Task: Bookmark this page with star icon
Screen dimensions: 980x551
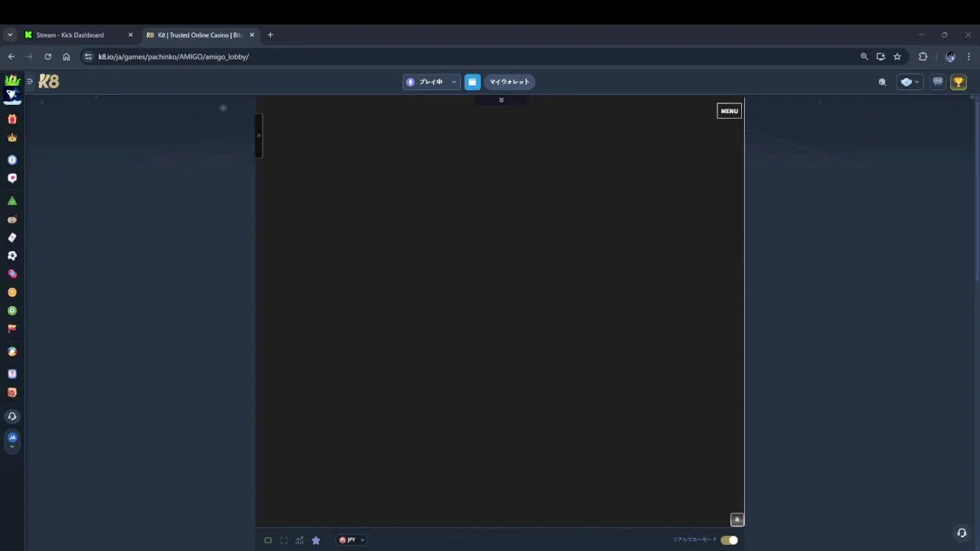Action: pyautogui.click(x=897, y=57)
